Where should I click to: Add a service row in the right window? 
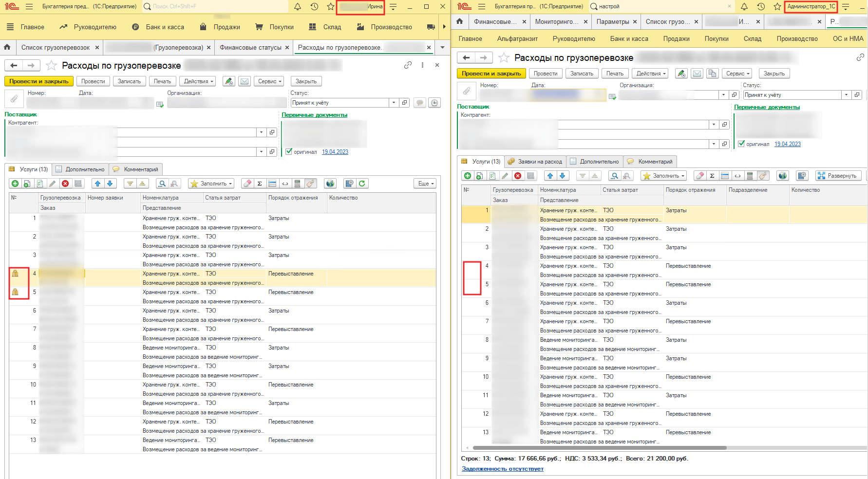point(468,176)
